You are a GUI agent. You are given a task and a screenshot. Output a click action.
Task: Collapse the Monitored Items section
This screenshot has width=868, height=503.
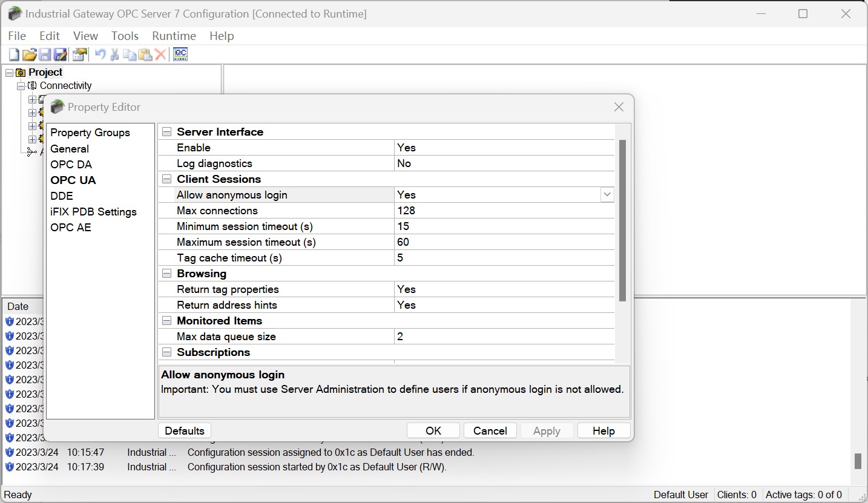166,321
